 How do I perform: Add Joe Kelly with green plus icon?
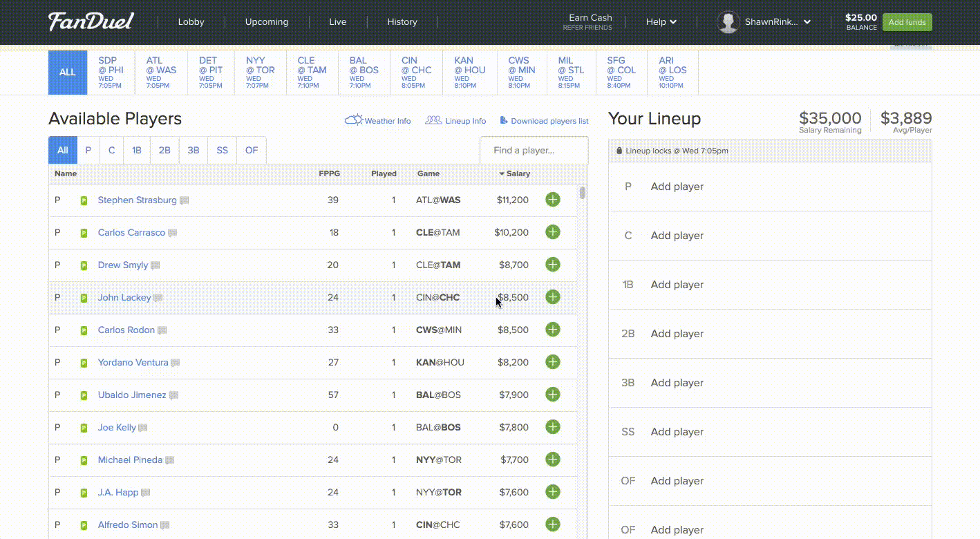pos(553,427)
